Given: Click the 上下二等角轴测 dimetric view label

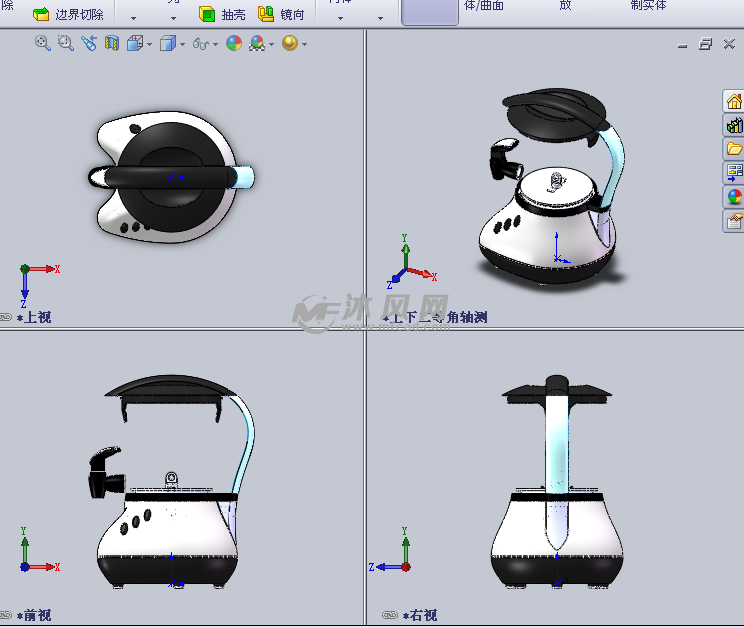Looking at the screenshot, I should pos(435,317).
